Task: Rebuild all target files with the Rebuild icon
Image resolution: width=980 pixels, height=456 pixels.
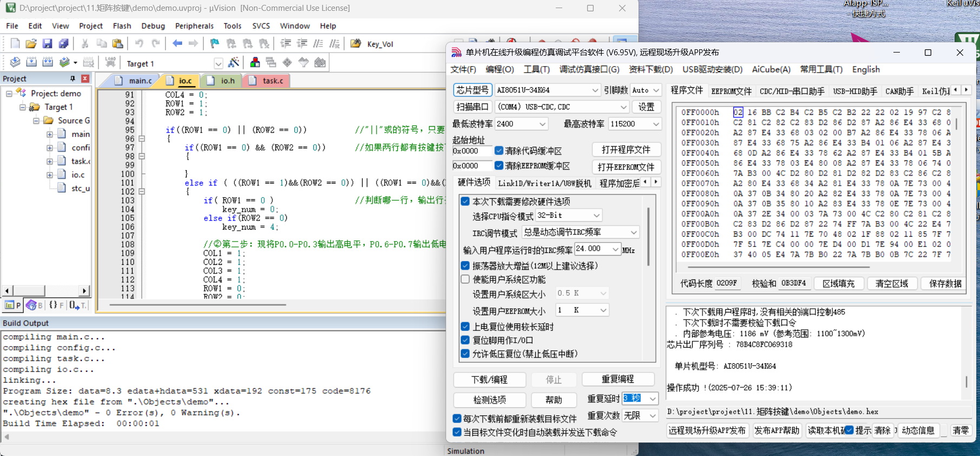Action: (x=48, y=62)
